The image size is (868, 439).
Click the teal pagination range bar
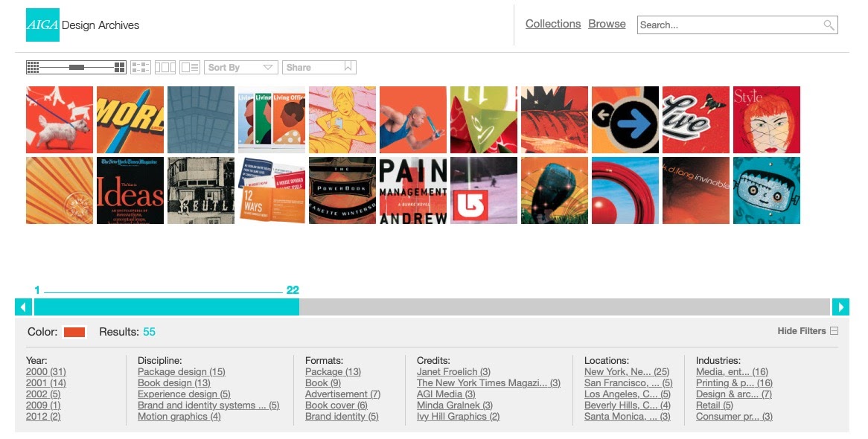click(x=167, y=307)
